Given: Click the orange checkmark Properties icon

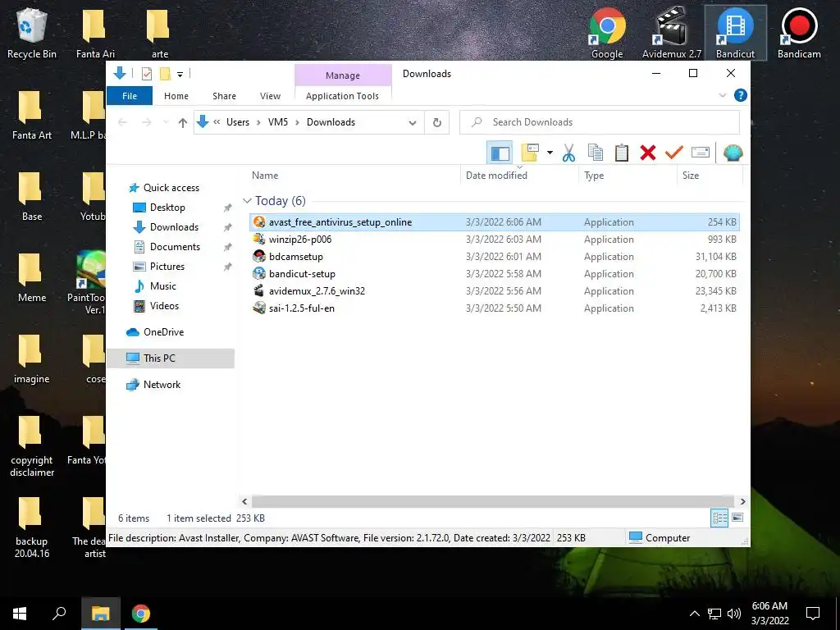Looking at the screenshot, I should (674, 153).
